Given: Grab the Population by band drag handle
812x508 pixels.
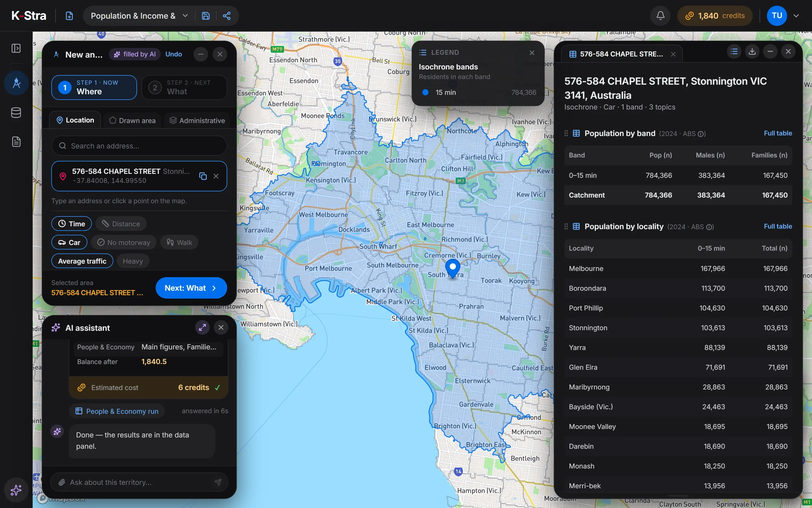Looking at the screenshot, I should [566, 133].
